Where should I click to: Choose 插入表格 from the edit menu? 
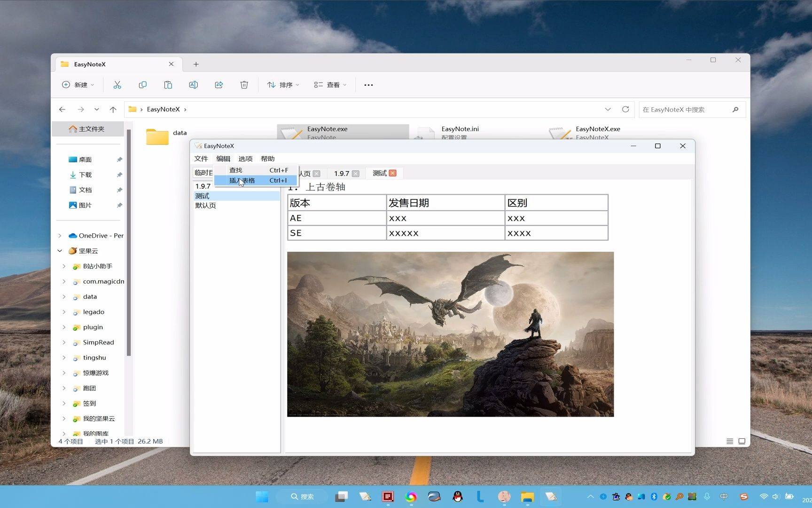(256, 180)
